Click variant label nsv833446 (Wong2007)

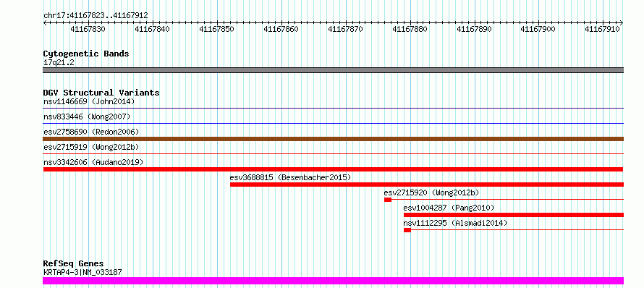pos(87,117)
